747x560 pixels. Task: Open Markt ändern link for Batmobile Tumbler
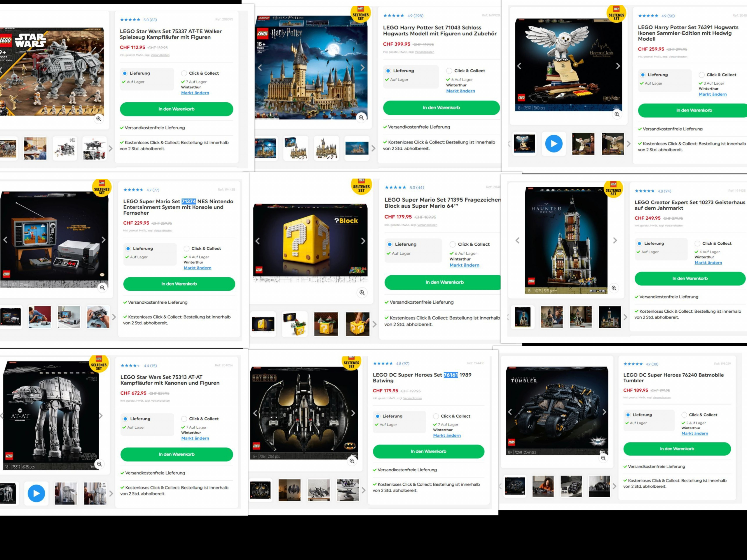pos(695,433)
